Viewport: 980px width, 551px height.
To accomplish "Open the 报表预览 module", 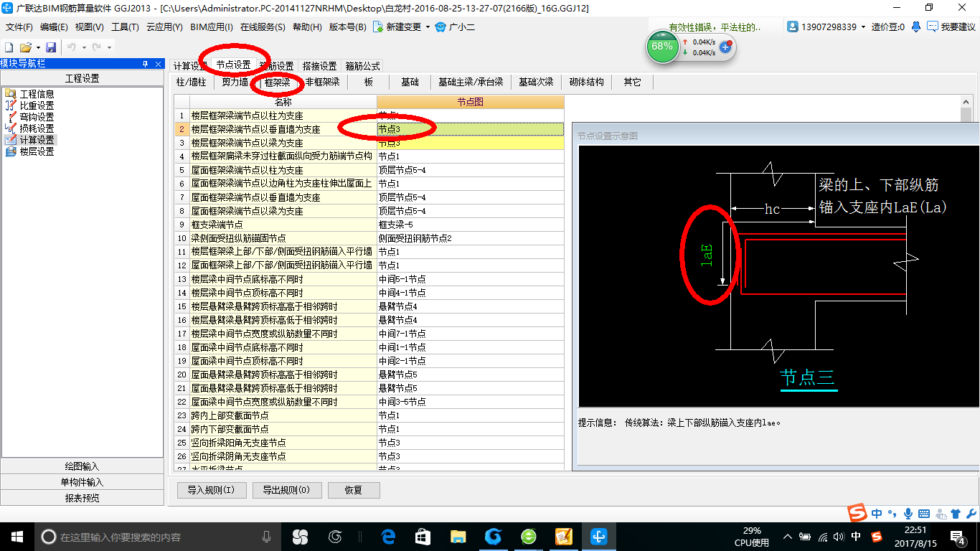I will (x=83, y=498).
